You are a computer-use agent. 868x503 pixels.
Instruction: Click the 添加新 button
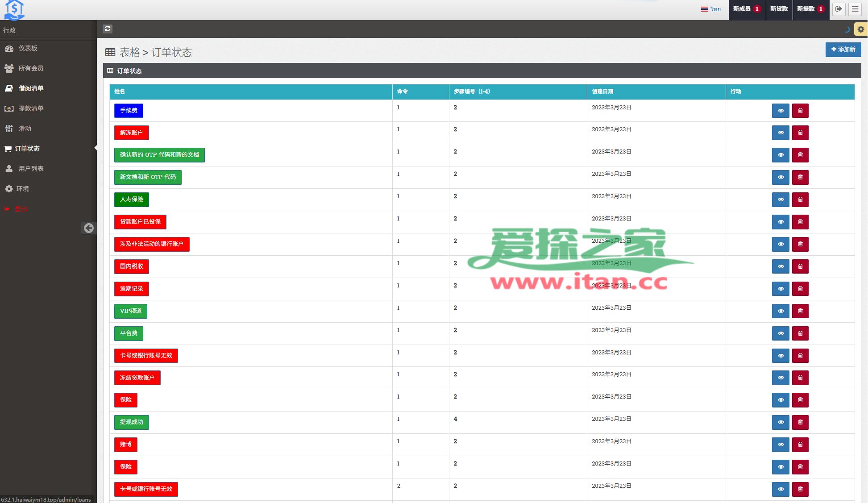(x=843, y=50)
